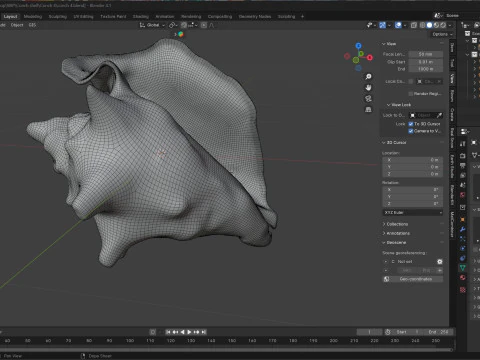Toggle proportional editing
The width and height of the screenshot is (480, 360).
[204, 25]
